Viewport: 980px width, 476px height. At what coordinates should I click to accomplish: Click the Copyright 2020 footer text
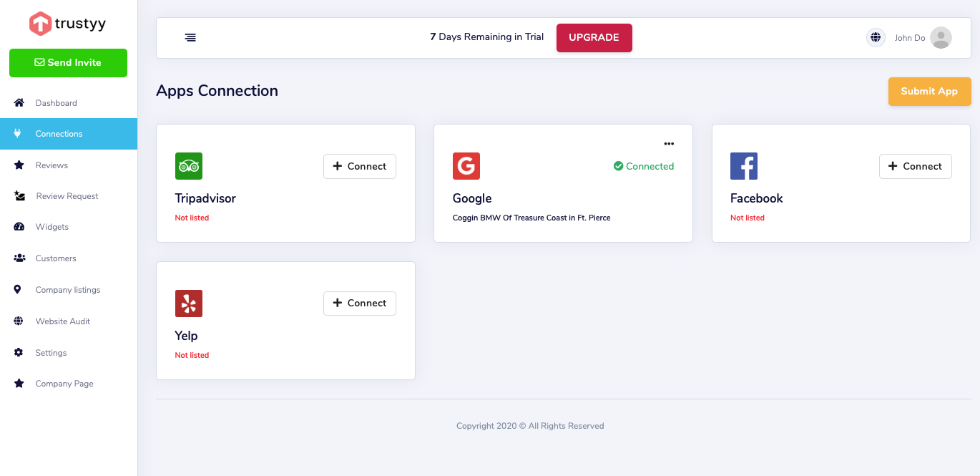click(x=530, y=426)
